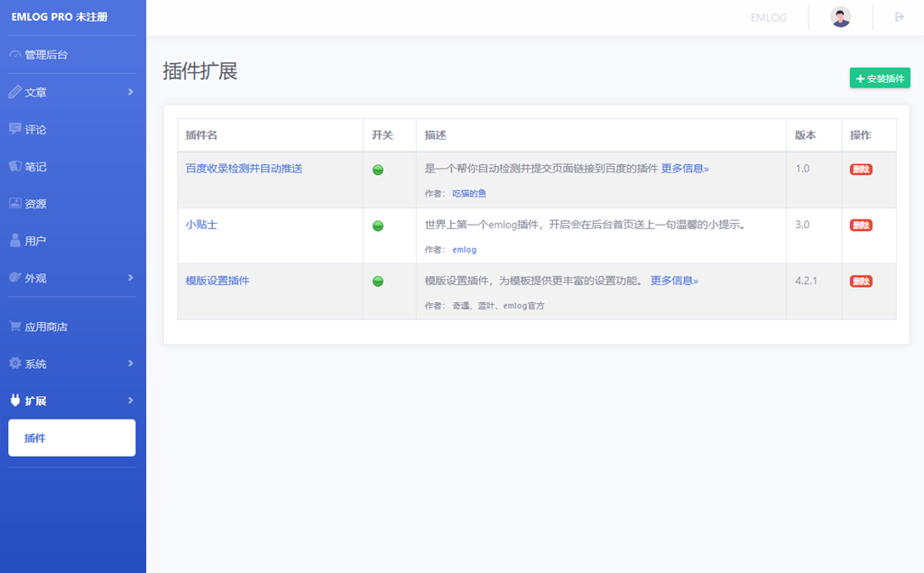Disable the 小贴士 plugin via its green switch
Viewport: 924px width, 573px height.
point(378,226)
